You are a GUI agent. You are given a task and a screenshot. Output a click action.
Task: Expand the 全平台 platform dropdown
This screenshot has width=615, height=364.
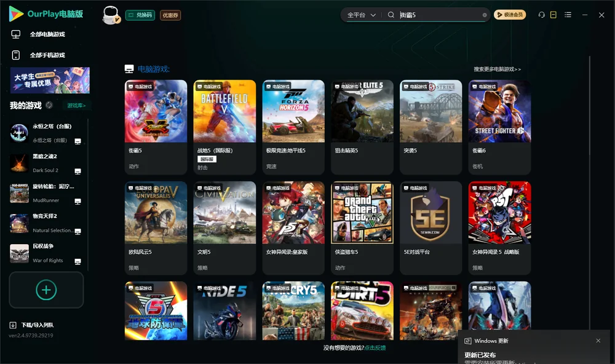[361, 15]
